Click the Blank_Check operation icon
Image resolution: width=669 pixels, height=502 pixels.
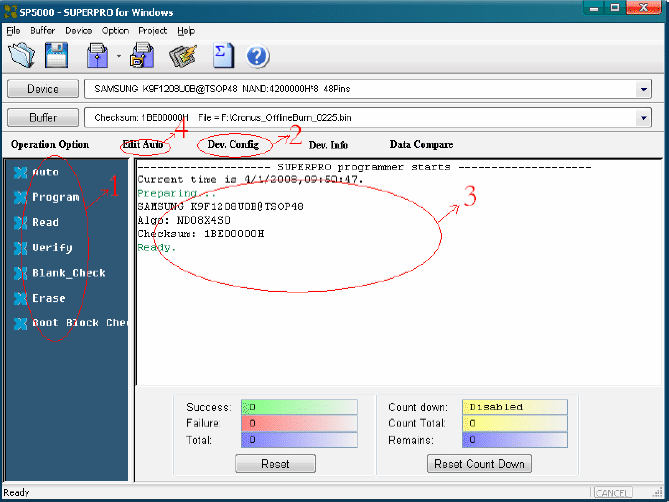[x=20, y=273]
